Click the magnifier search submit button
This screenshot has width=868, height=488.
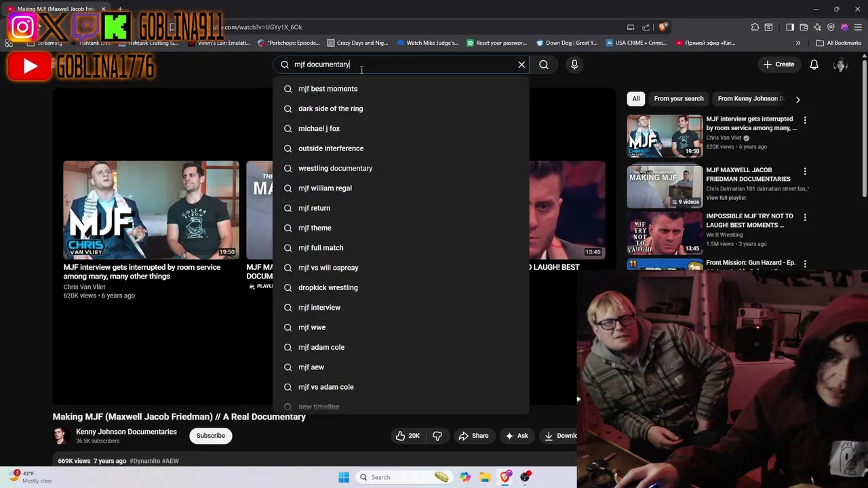pos(544,64)
